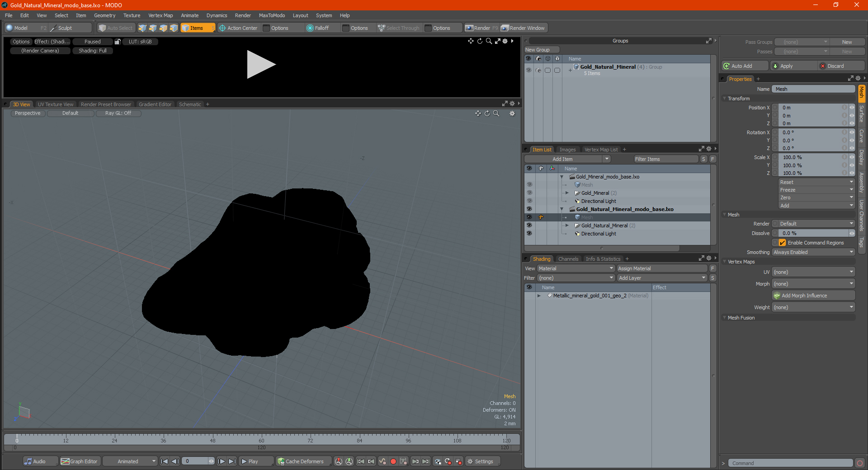Click 3D viewport settings gear
Screen dimensions: 868x470
click(x=512, y=113)
